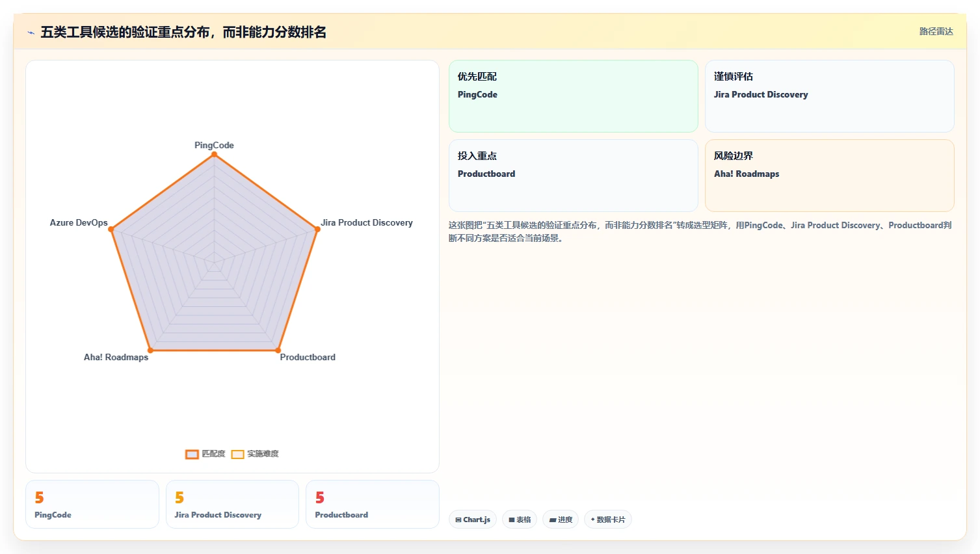980x554 pixels.
Task: Click the orange 匹配度 legend swatch
Action: [192, 455]
